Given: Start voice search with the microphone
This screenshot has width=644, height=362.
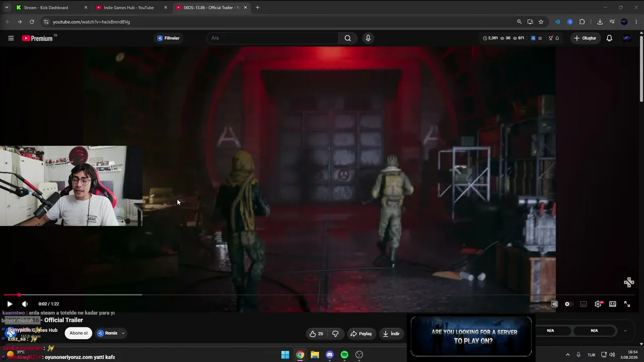Looking at the screenshot, I should click(368, 38).
